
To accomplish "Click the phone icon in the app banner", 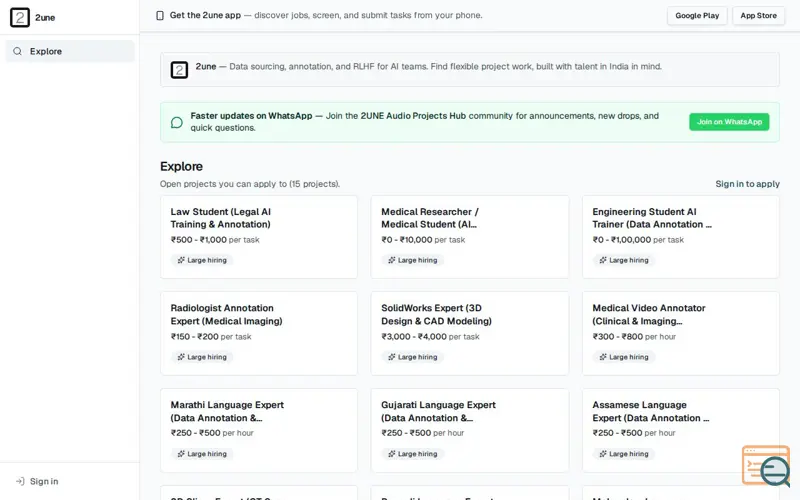I will pyautogui.click(x=160, y=16).
